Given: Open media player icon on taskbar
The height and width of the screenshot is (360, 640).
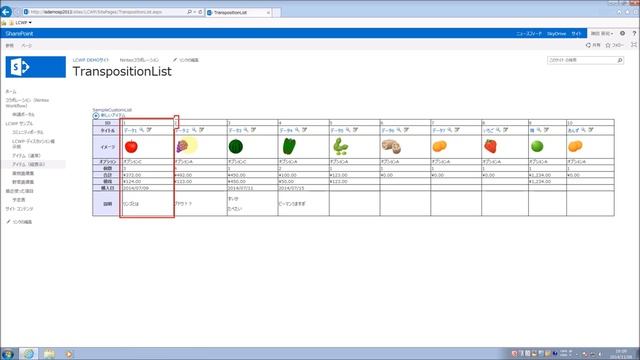Looking at the screenshot, I should pyautogui.click(x=69, y=354).
